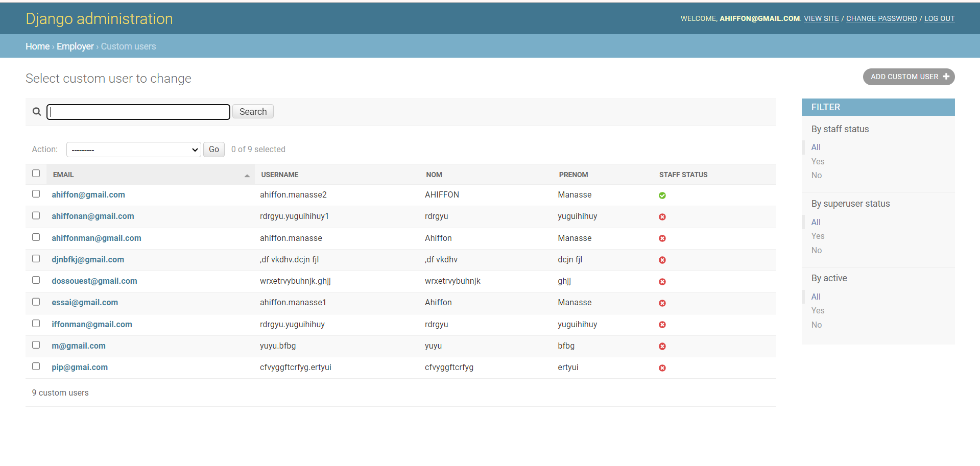Open the Action dropdown menu

click(x=134, y=150)
